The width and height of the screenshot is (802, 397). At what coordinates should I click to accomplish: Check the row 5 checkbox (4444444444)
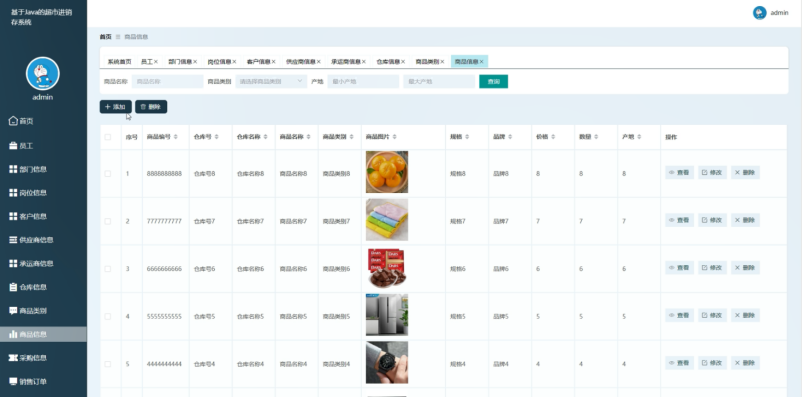click(107, 364)
